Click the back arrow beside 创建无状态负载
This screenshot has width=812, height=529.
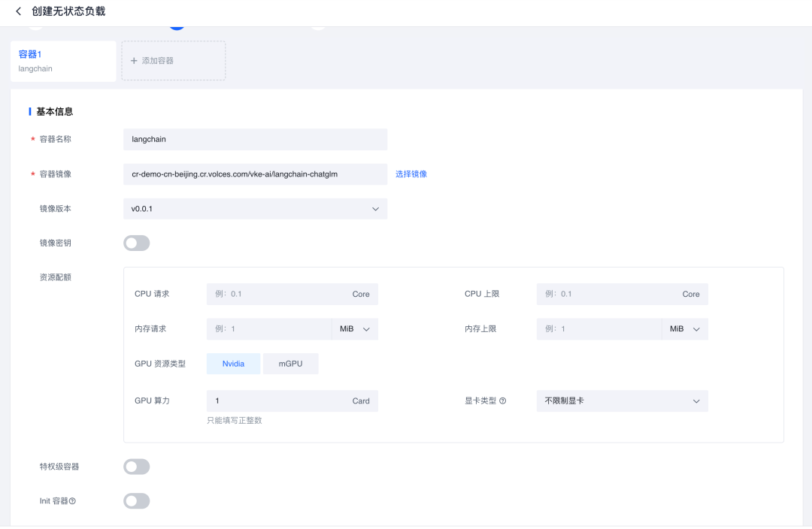pyautogui.click(x=19, y=11)
